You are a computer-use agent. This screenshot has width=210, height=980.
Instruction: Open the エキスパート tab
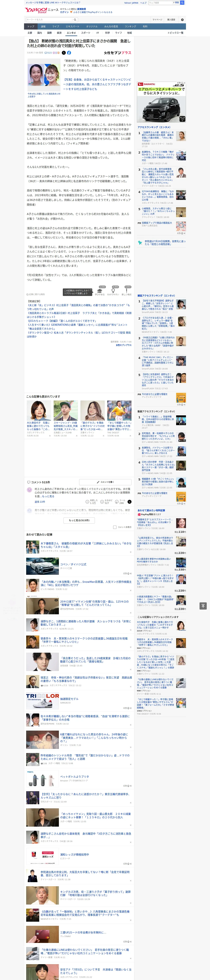(72, 27)
